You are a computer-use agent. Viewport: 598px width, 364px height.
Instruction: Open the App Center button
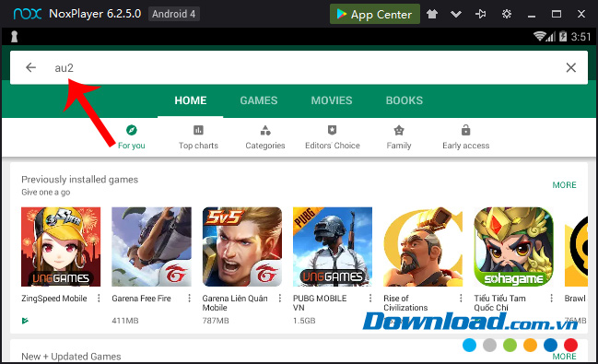[374, 14]
